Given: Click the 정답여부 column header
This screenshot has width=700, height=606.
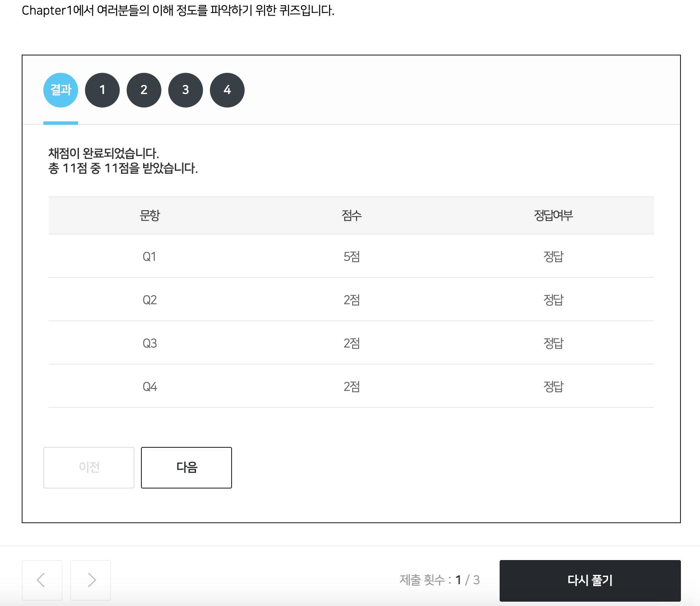Looking at the screenshot, I should coord(553,215).
